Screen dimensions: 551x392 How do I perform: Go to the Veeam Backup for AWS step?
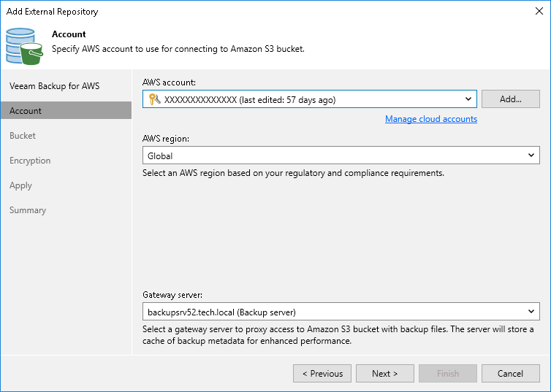click(x=55, y=86)
